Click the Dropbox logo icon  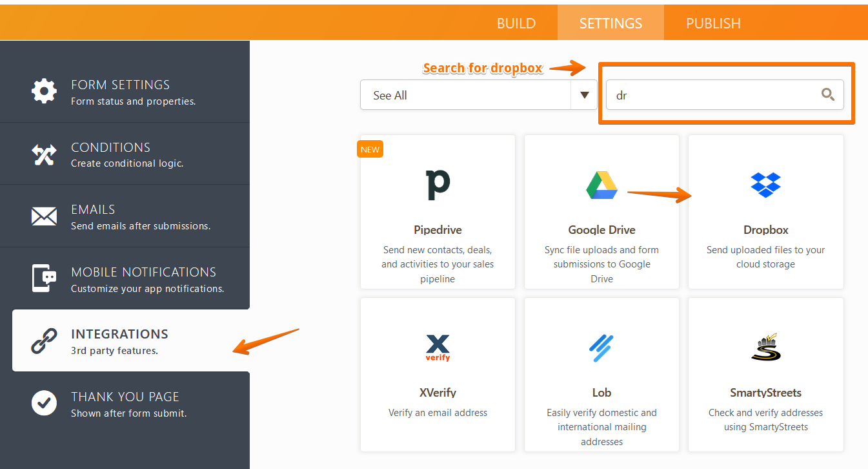pos(765,185)
